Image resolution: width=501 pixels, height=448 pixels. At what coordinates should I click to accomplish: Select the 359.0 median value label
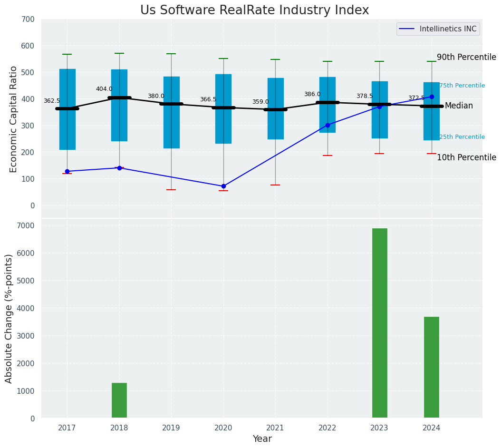(x=260, y=102)
